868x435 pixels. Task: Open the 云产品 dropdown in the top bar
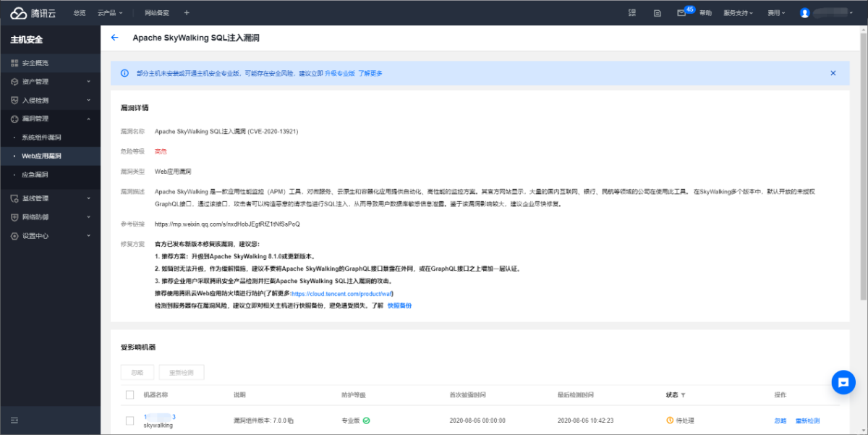pyautogui.click(x=111, y=12)
